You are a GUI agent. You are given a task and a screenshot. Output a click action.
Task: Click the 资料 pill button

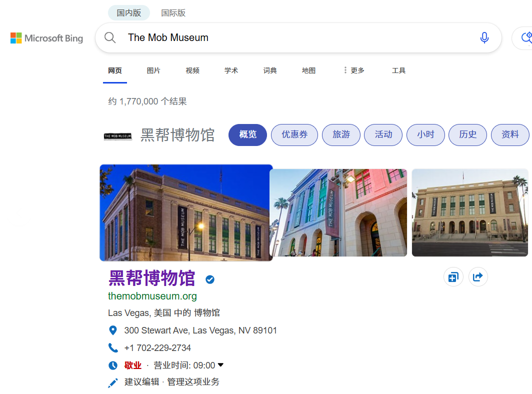[x=510, y=134]
